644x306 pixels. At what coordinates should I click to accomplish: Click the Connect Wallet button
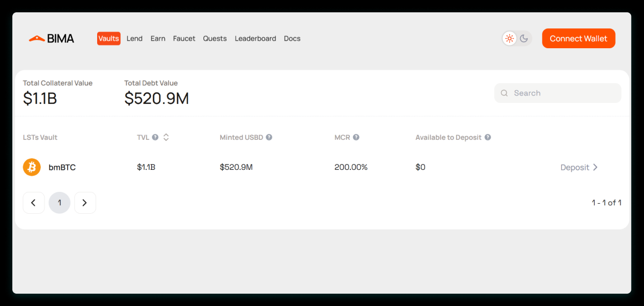(x=579, y=39)
